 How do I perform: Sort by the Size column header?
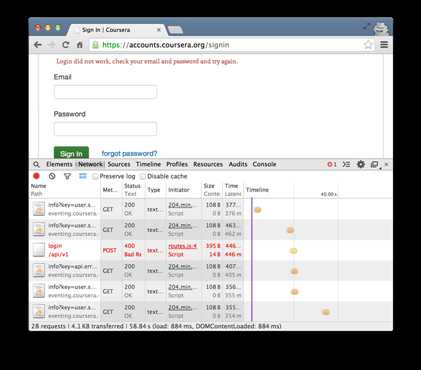coord(211,190)
